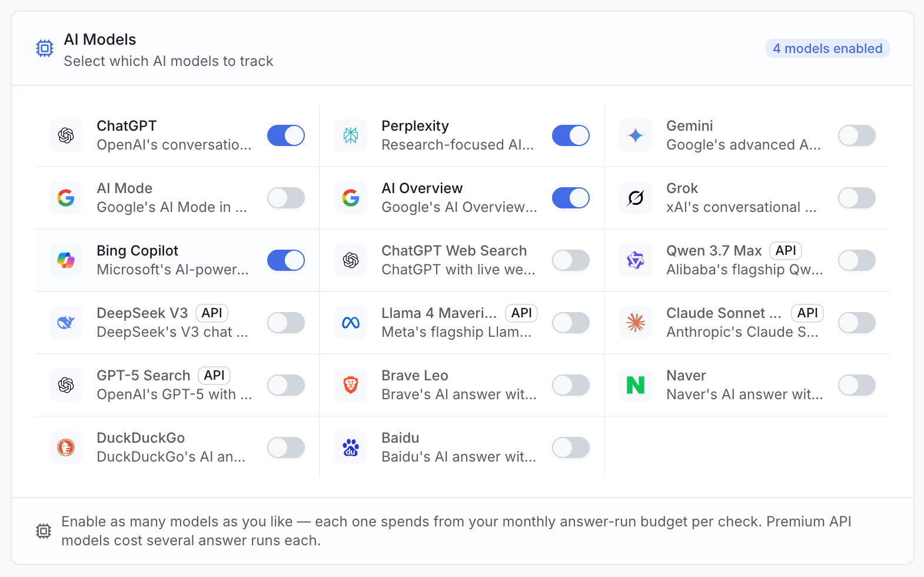Click the DeepSeek whale icon
This screenshot has width=924, height=577.
tap(66, 323)
